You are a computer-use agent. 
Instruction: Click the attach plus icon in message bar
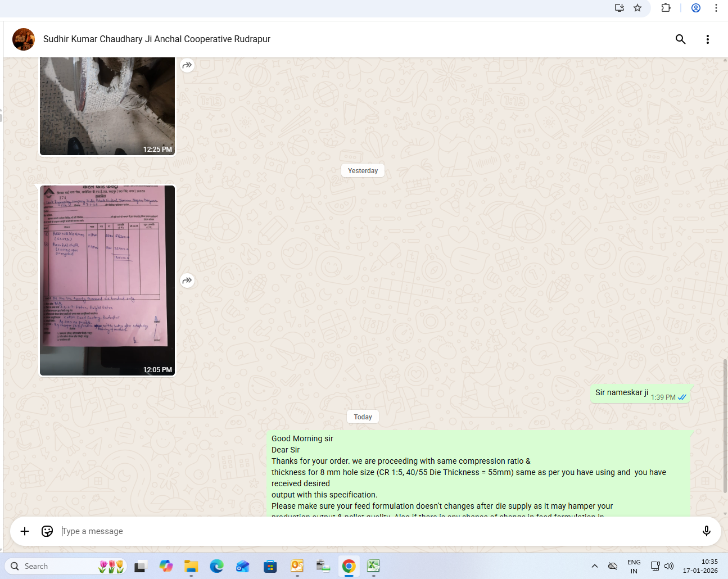tap(25, 531)
